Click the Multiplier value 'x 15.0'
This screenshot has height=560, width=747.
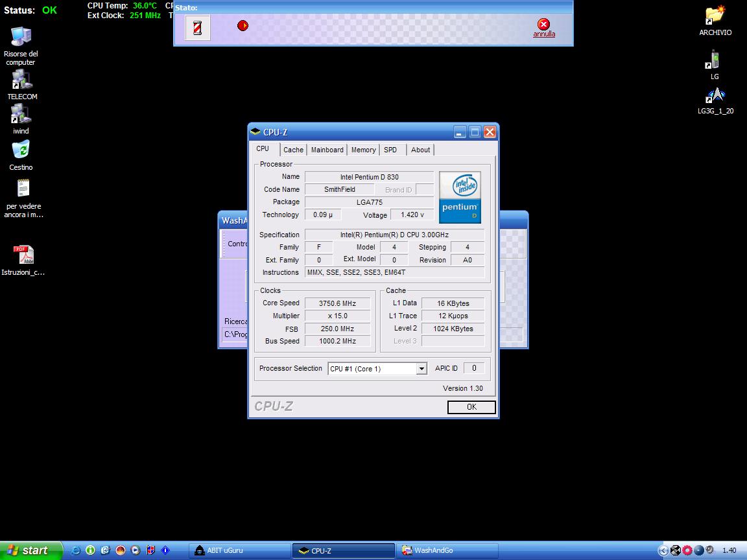(337, 316)
